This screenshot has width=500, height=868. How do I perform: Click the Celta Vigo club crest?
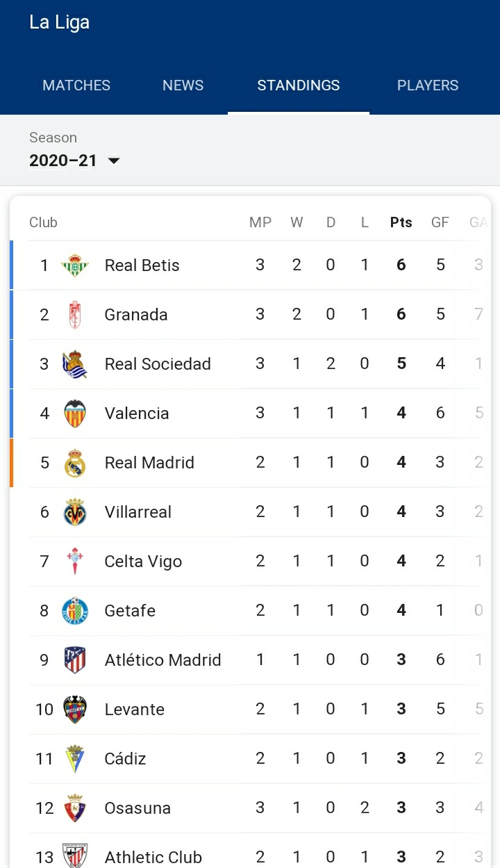(75, 562)
